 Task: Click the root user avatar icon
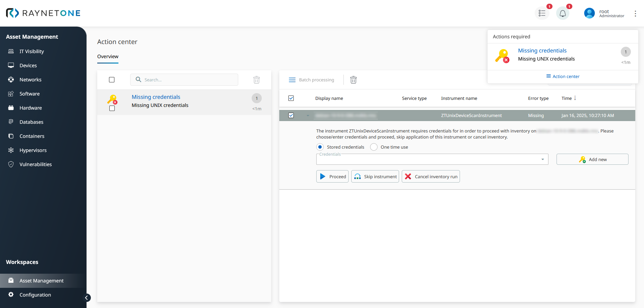tap(589, 13)
